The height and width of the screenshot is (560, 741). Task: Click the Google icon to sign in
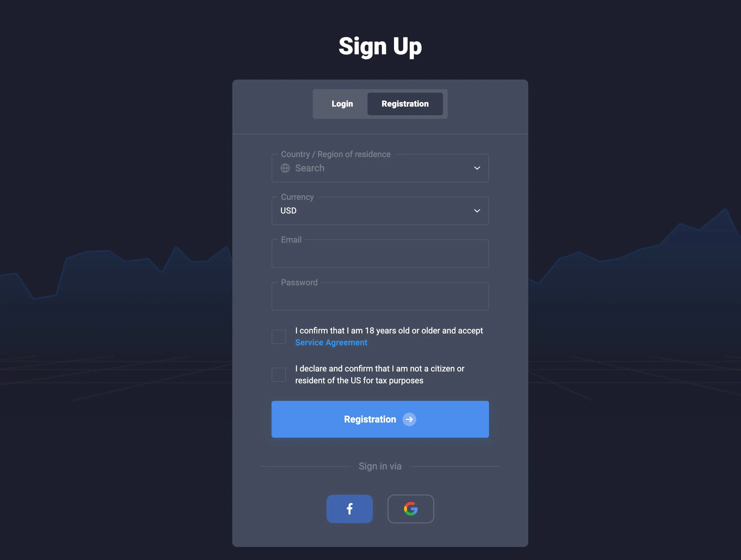[410, 508]
